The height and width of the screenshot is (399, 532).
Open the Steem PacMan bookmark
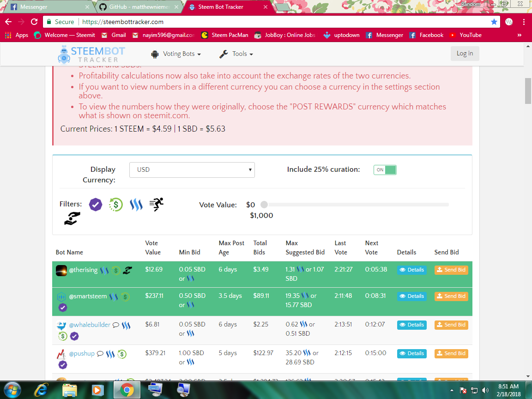(224, 35)
